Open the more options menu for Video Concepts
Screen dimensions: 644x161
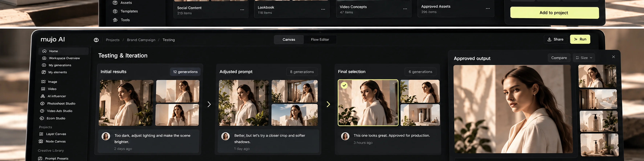click(x=405, y=9)
